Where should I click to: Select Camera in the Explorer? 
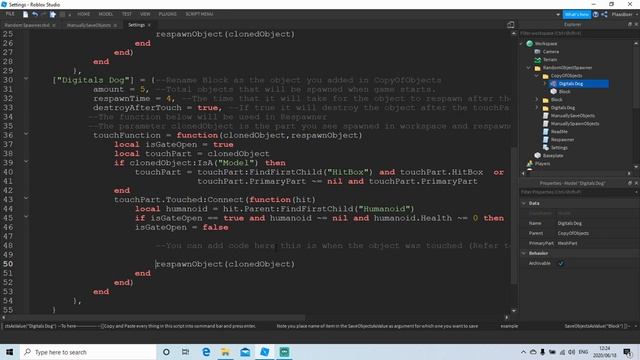(x=551, y=51)
